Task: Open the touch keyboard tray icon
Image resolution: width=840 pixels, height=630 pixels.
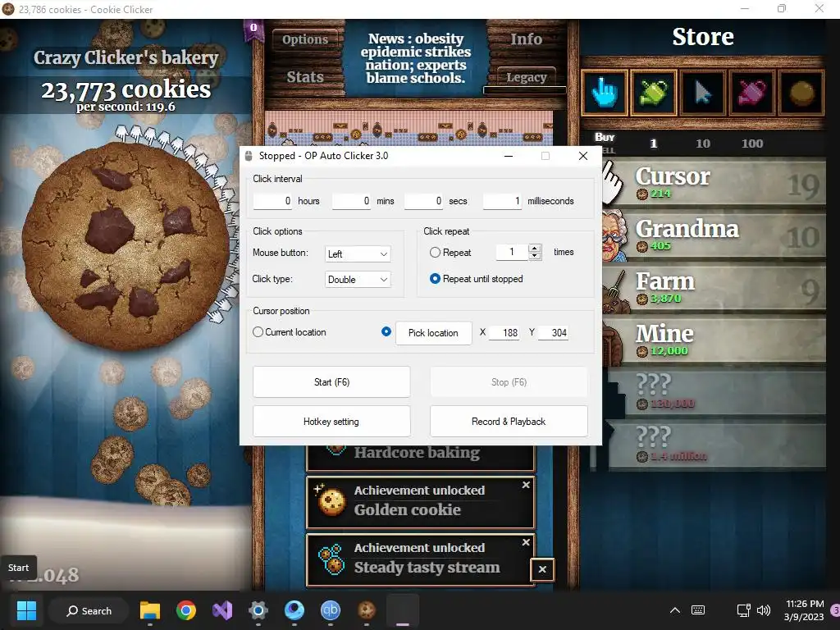Action: tap(698, 610)
